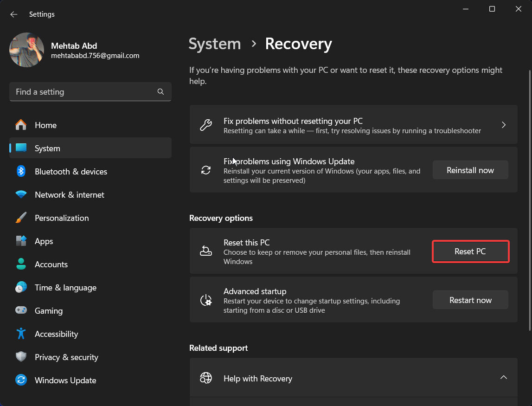Click the Reset PC button
The image size is (532, 406).
click(x=470, y=251)
